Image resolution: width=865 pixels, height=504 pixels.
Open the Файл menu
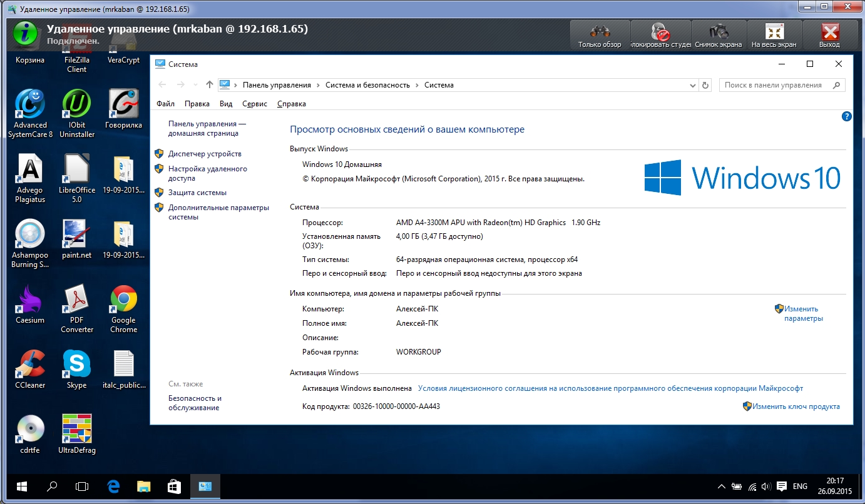coord(165,104)
